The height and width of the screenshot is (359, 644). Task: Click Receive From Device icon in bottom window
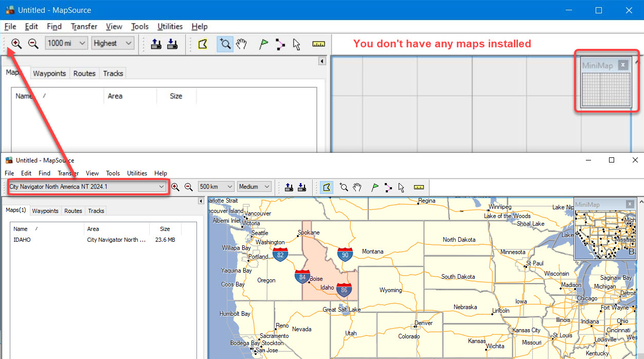[302, 187]
